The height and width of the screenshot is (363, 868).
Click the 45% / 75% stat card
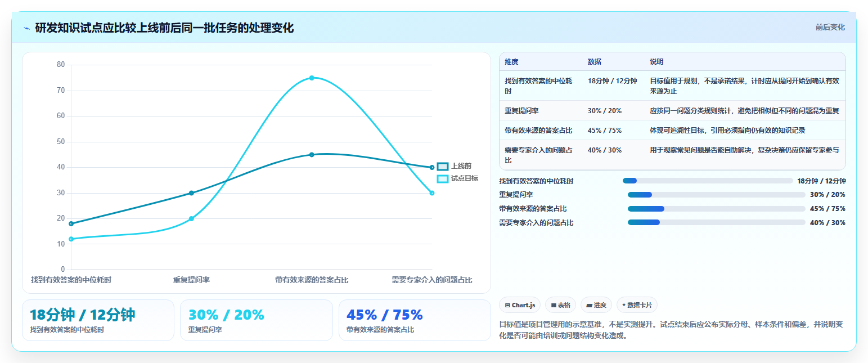415,320
